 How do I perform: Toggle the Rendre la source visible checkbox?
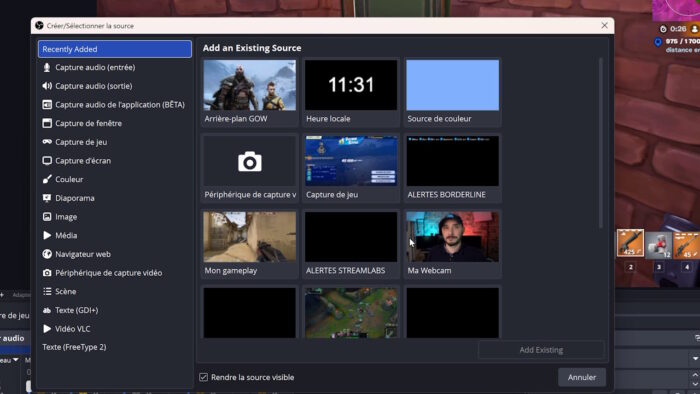pos(204,377)
